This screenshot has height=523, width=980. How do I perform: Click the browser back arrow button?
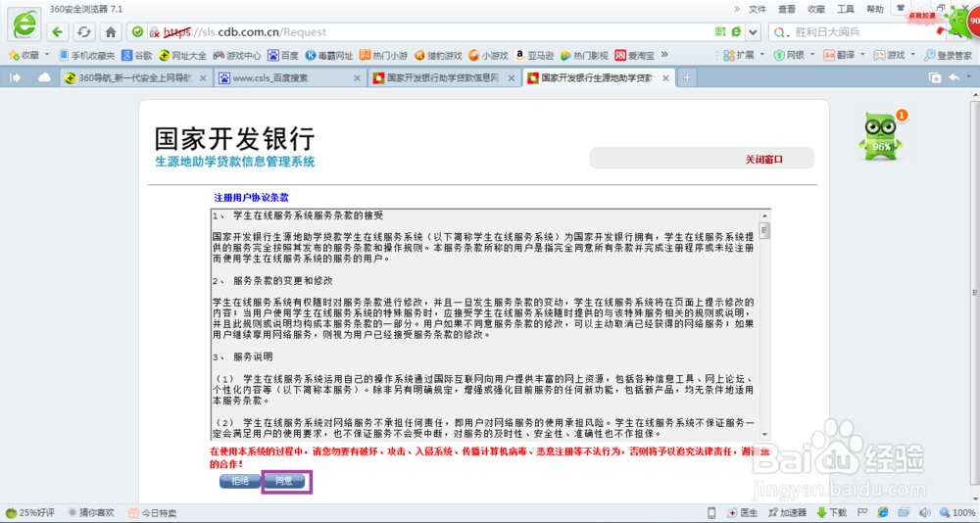click(58, 32)
